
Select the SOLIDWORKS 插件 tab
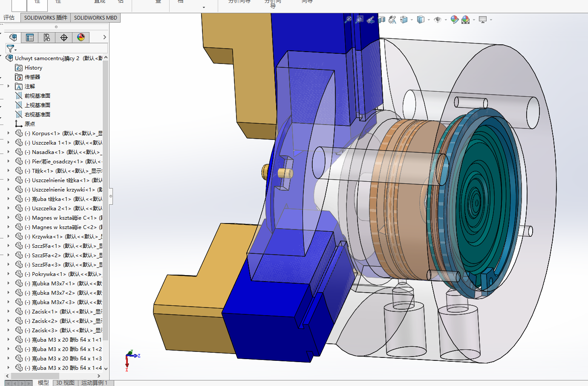tap(46, 17)
